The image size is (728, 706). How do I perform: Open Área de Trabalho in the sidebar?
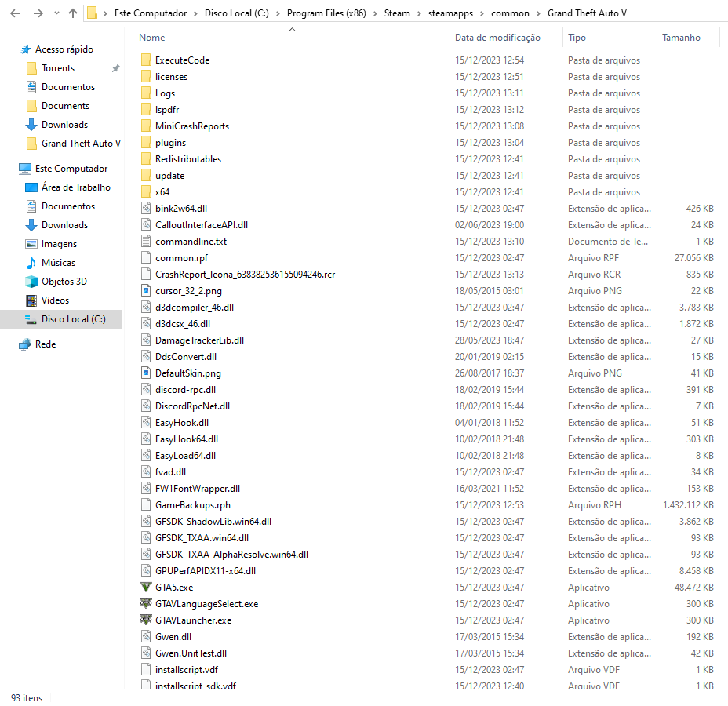pos(76,187)
